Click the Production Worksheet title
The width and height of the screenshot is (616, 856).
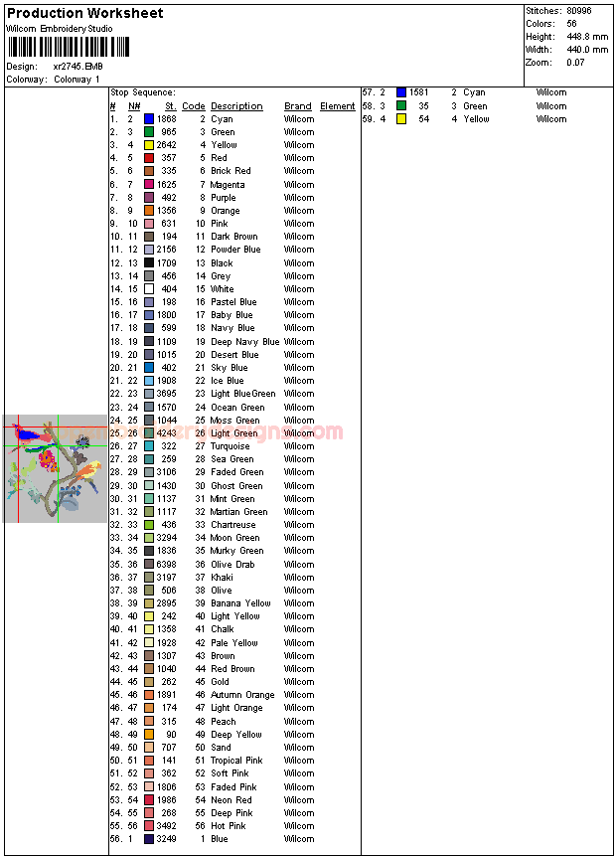85,13
